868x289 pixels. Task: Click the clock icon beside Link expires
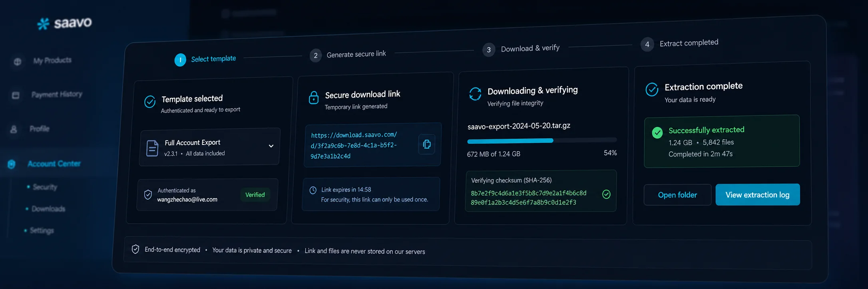[313, 190]
